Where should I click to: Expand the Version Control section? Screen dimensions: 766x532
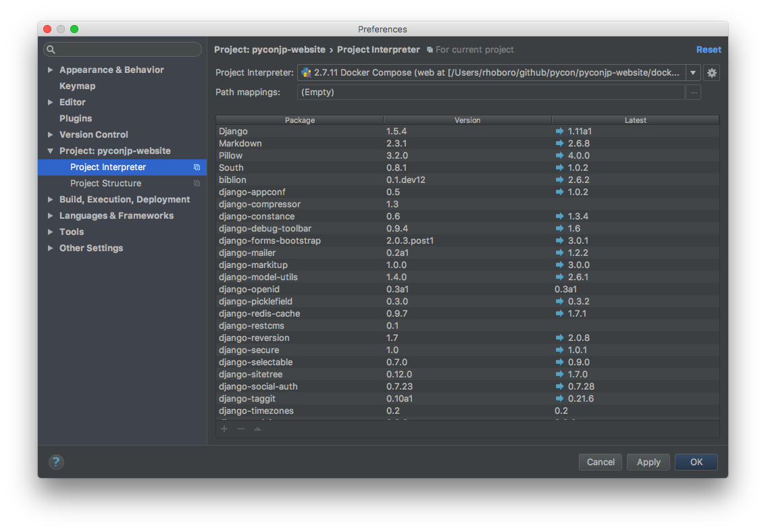point(50,135)
